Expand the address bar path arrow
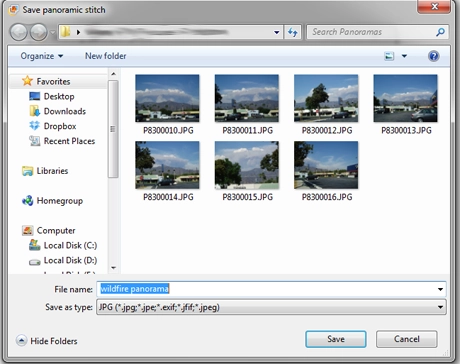 [x=78, y=32]
